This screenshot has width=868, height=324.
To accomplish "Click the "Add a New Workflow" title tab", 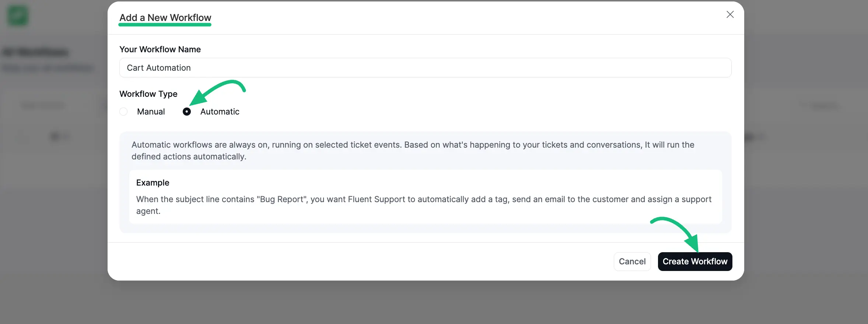I will click(x=165, y=18).
